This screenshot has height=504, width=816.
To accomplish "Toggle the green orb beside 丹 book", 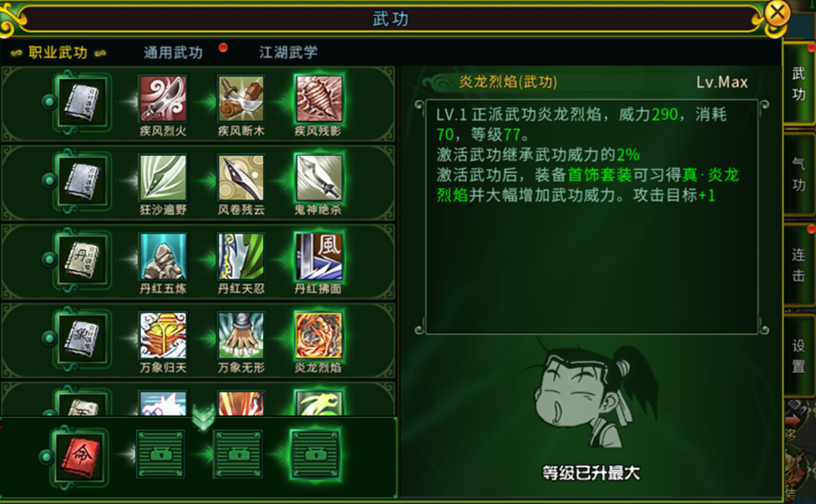I will [x=50, y=259].
